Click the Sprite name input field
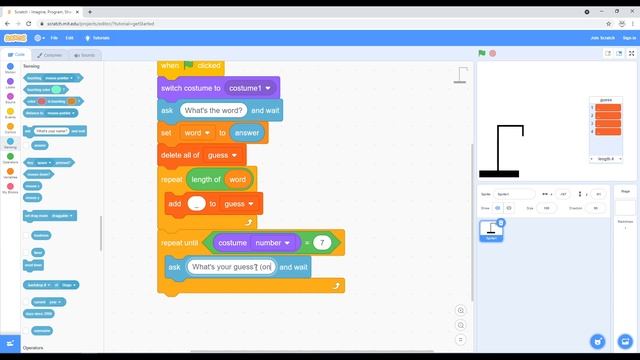Screen dimensions: 640x360 tap(514, 194)
